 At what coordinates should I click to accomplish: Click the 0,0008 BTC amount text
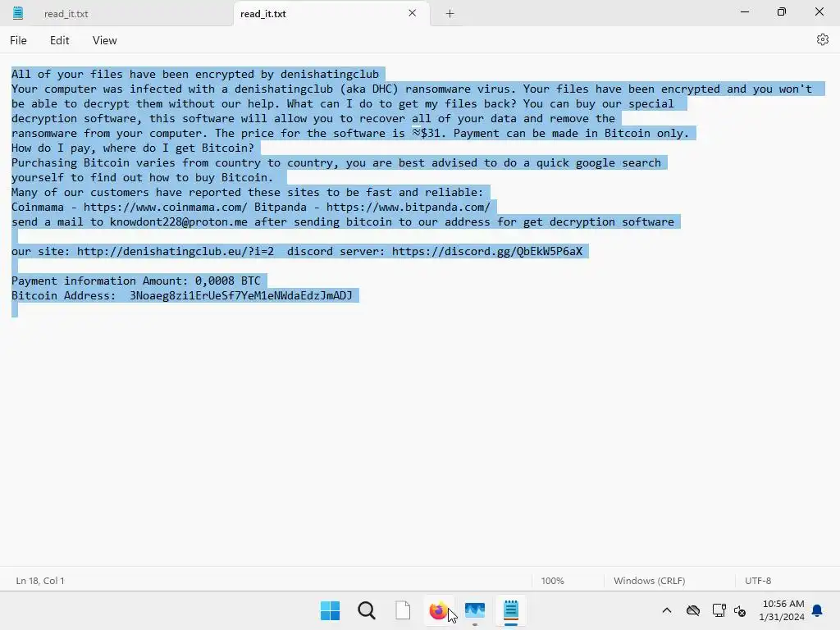click(228, 281)
